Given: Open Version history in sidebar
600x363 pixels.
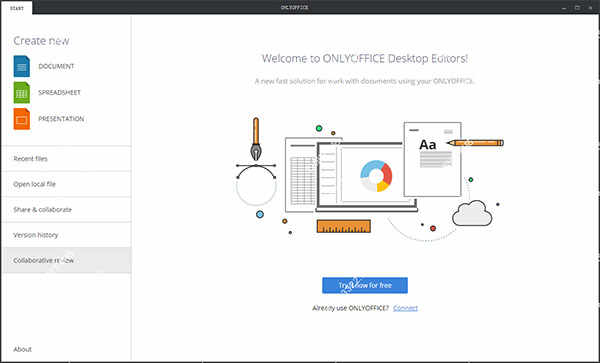Looking at the screenshot, I should [x=66, y=235].
